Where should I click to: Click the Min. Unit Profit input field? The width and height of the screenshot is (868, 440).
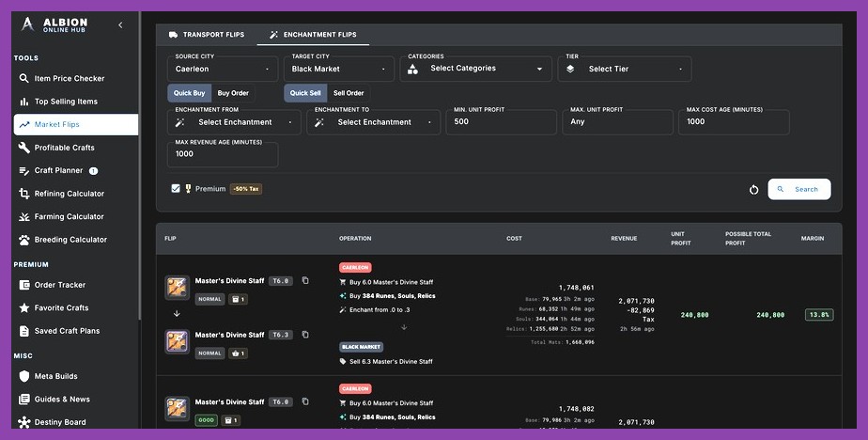(501, 122)
